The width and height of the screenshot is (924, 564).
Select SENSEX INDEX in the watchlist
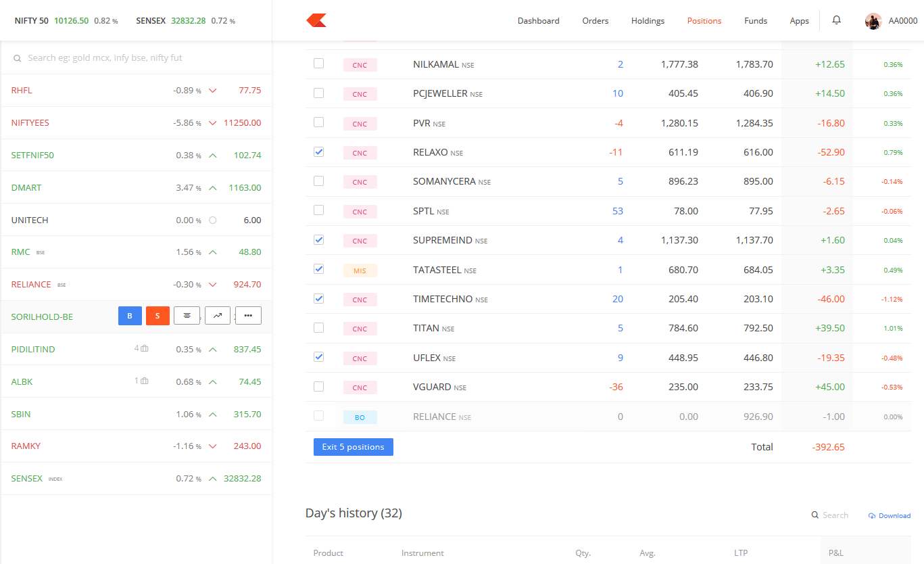pos(137,479)
